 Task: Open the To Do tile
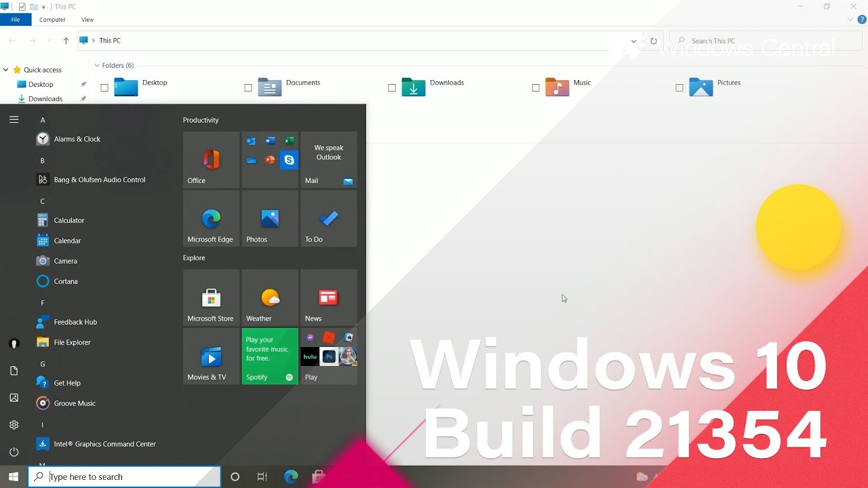pyautogui.click(x=329, y=218)
